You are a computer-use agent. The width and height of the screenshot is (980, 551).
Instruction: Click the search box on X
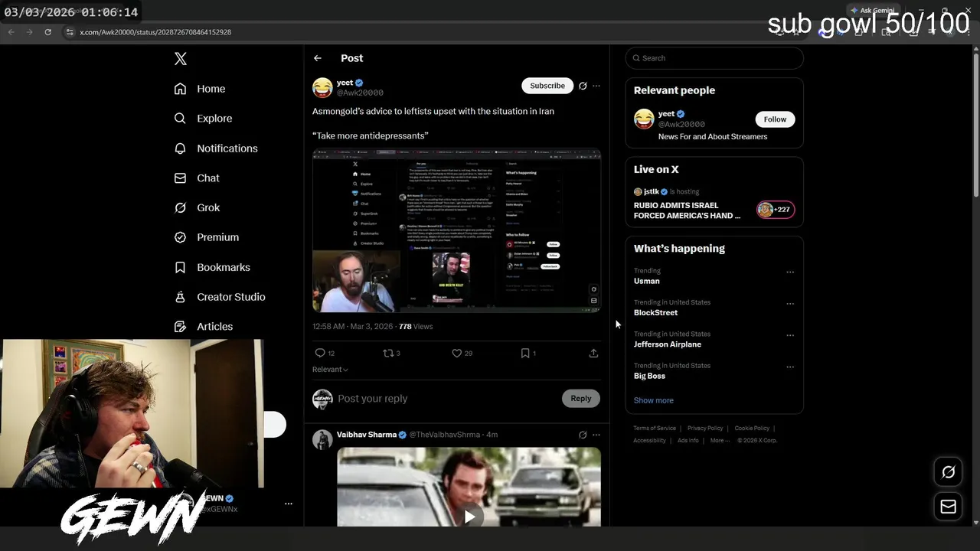click(714, 58)
